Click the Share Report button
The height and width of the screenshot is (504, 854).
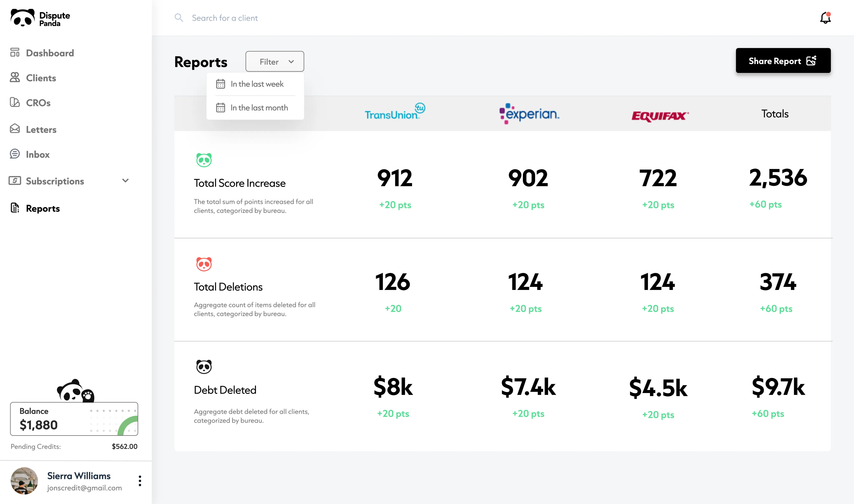point(783,61)
